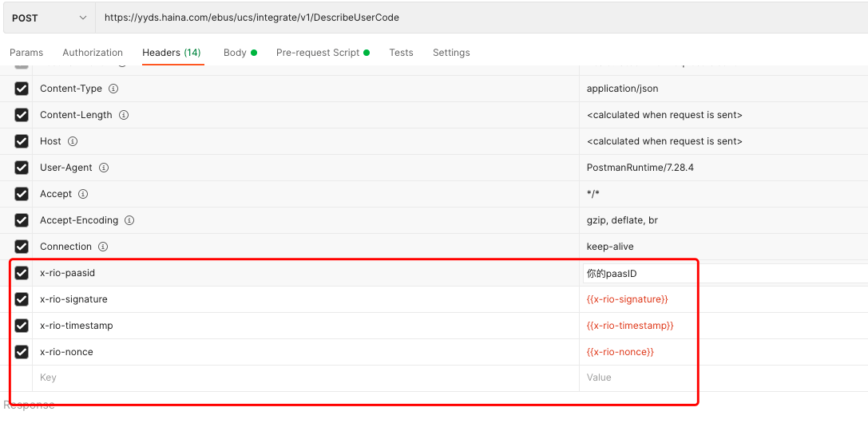This screenshot has height=427, width=868.
Task: Click the x-rio-timestamp key name
Action: 77,326
